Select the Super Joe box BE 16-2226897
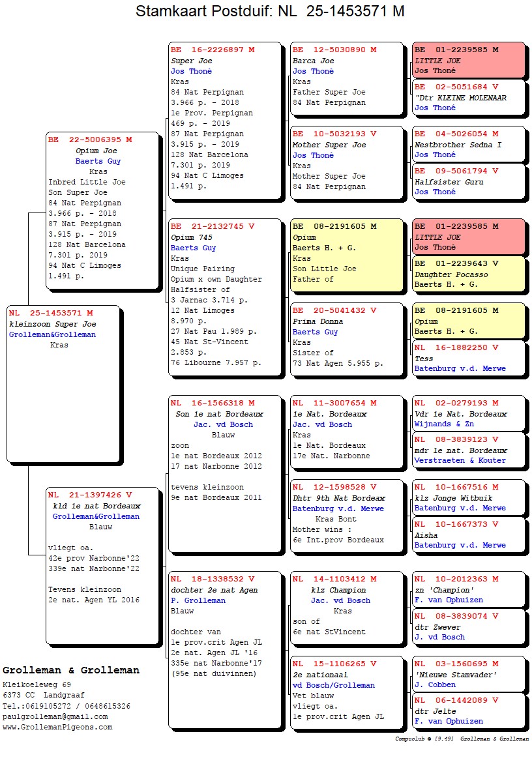The height and width of the screenshot is (764, 532). (226, 121)
